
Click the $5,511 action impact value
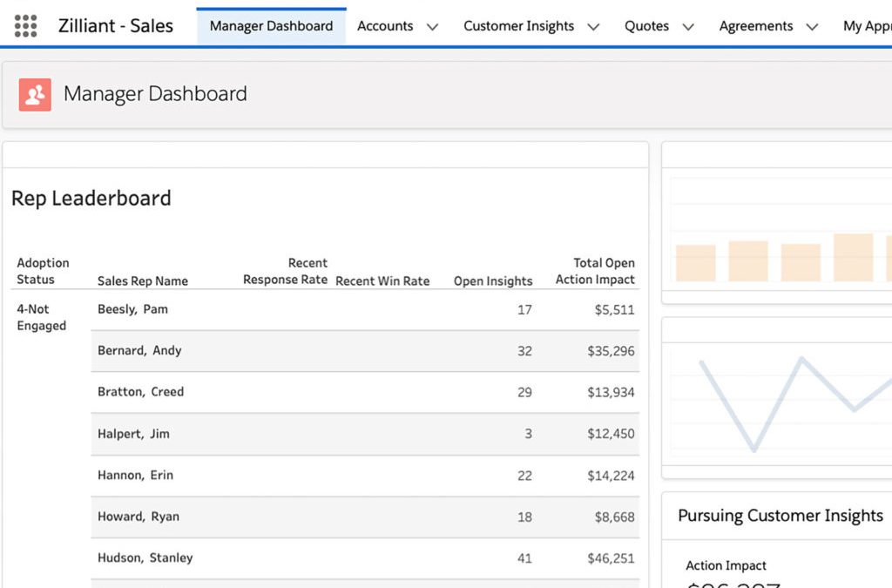point(614,310)
